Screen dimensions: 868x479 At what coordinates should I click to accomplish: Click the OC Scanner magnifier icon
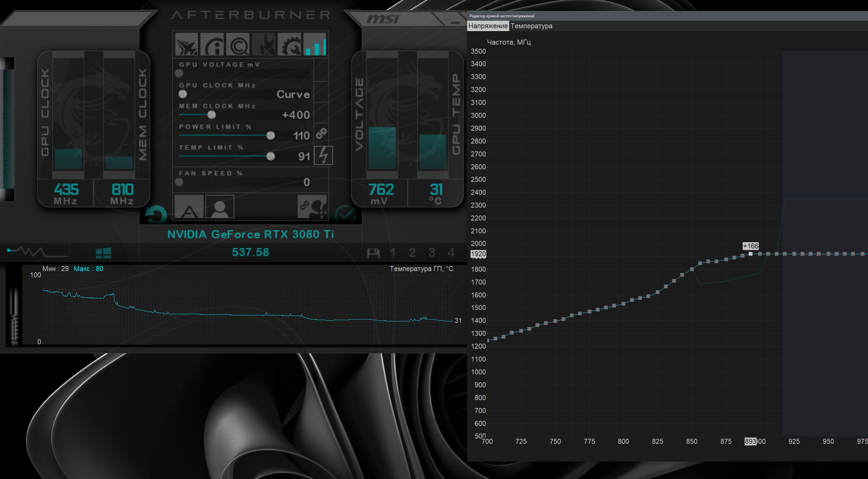tap(238, 45)
